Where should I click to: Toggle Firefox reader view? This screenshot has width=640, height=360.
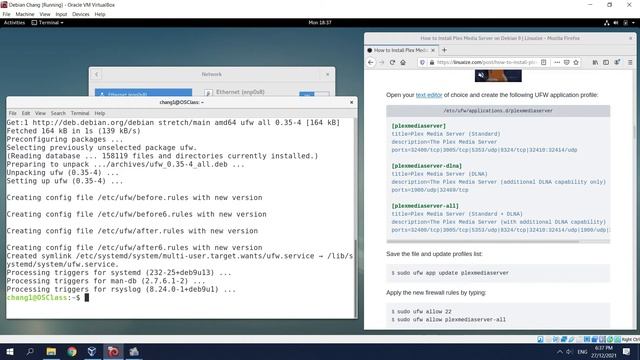coord(544,62)
